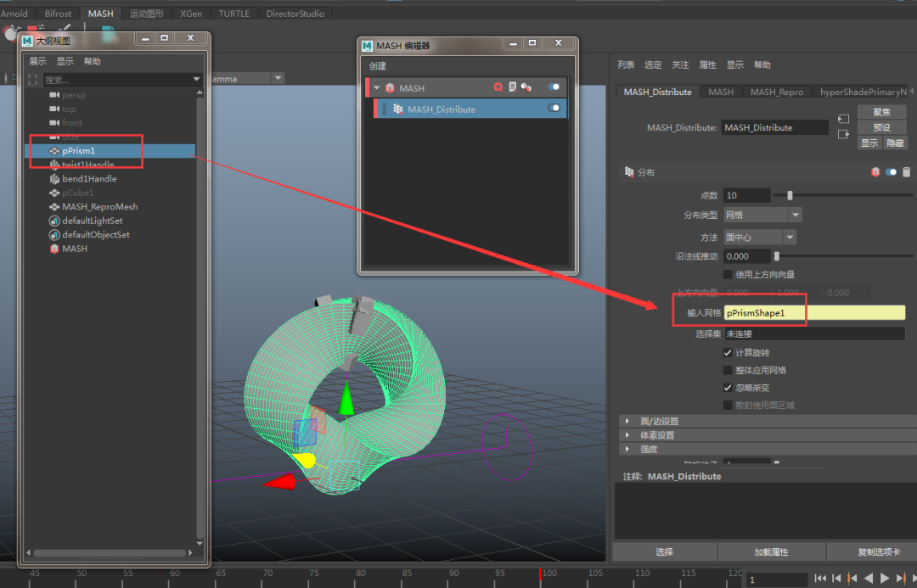
Task: Click the defaultObjectSet icon in outliner
Action: point(54,235)
